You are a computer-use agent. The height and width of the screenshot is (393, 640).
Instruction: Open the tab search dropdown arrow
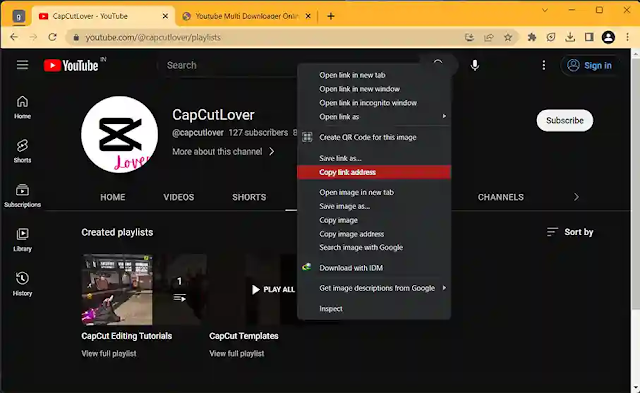(544, 10)
